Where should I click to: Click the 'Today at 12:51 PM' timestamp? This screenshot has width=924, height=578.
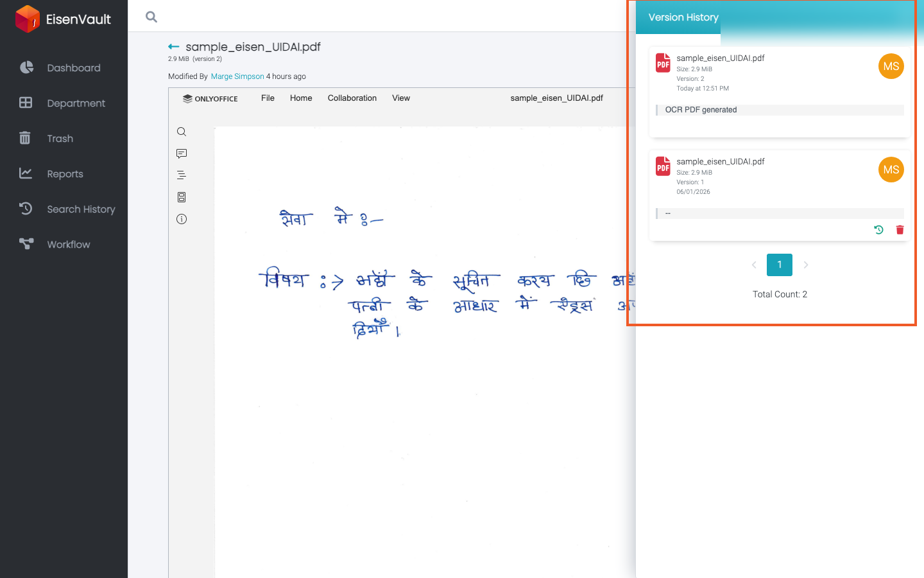pos(703,89)
